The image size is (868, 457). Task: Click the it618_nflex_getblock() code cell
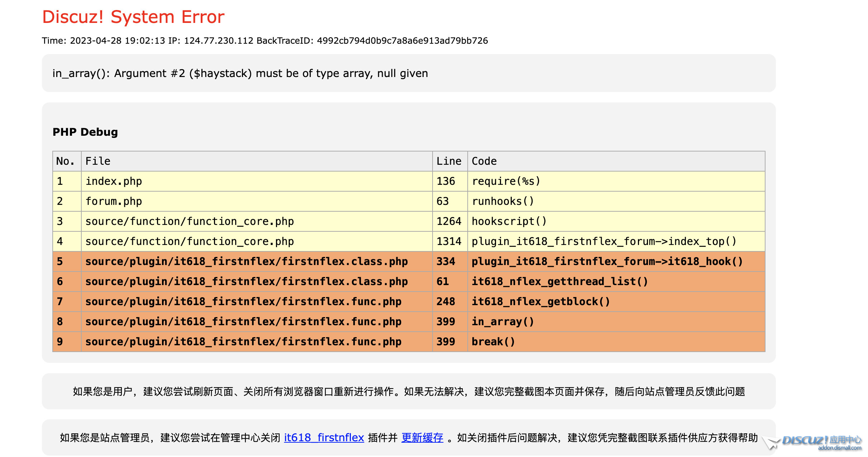coord(540,302)
